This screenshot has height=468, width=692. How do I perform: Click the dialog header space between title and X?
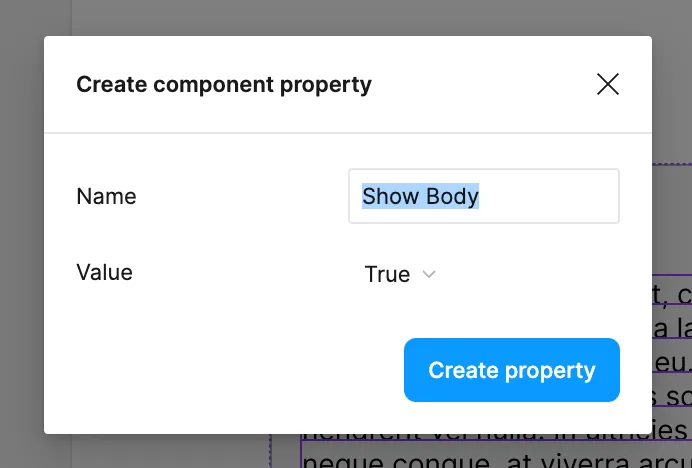coord(480,85)
